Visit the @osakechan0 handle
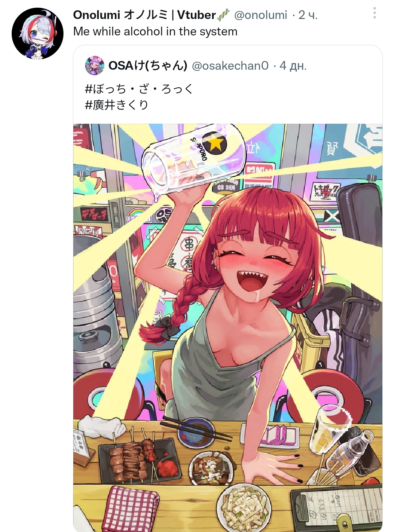The height and width of the screenshot is (532, 394). [230, 66]
